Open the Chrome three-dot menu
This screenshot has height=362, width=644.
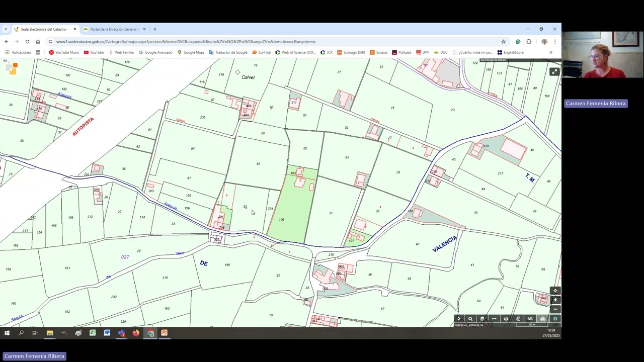click(554, 42)
